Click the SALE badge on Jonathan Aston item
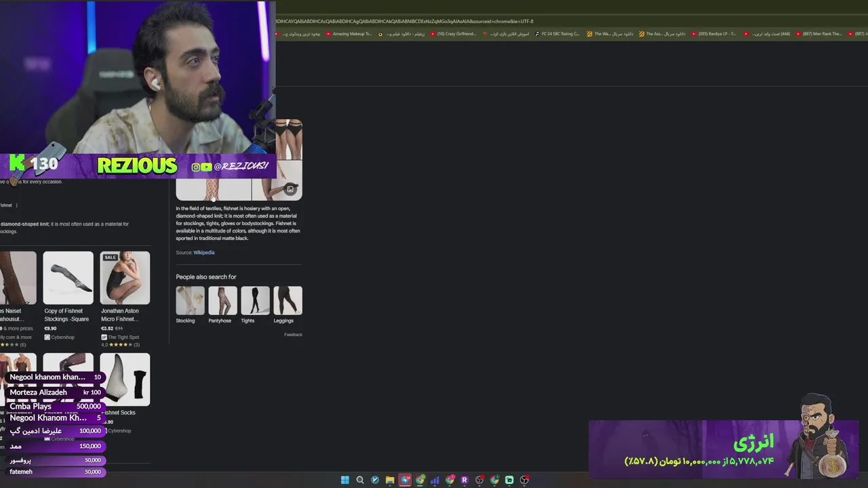Screen dimensions: 868x488 click(x=111, y=258)
